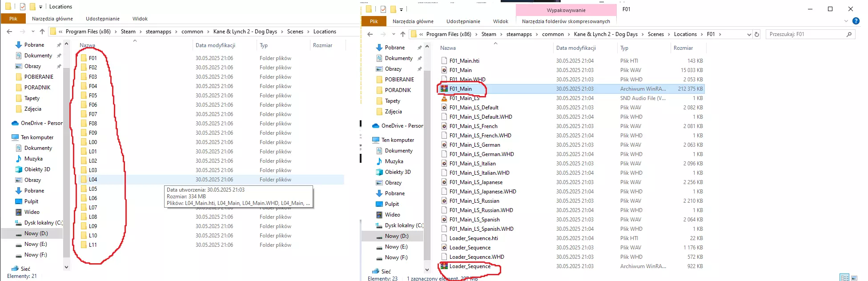868x281 pixels.
Task: Refresh the F01 window address bar
Action: click(757, 34)
